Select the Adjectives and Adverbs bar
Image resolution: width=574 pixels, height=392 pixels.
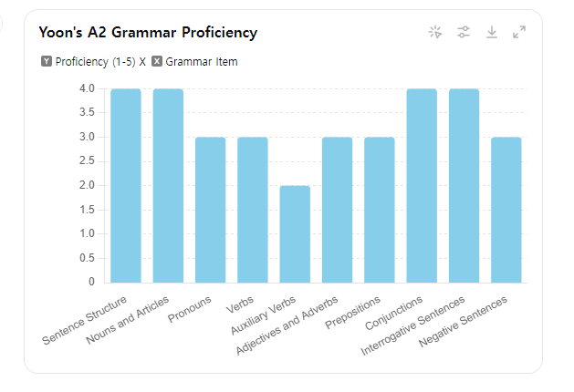click(337, 210)
